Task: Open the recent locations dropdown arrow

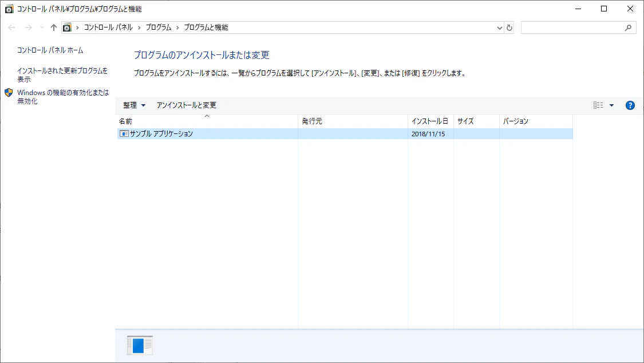Action: (42, 27)
